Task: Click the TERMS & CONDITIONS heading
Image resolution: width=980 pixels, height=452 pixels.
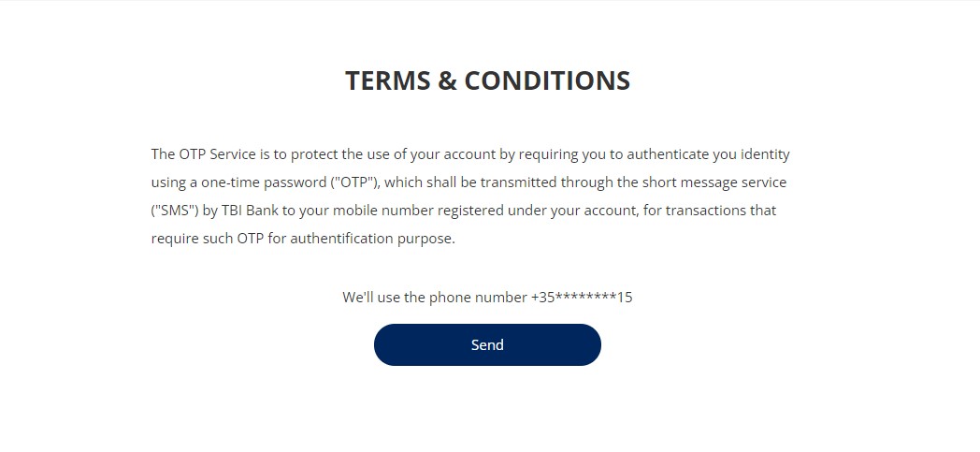Action: pos(487,80)
